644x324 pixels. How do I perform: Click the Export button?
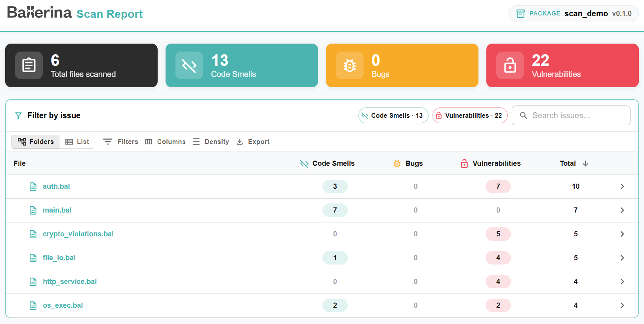(253, 142)
